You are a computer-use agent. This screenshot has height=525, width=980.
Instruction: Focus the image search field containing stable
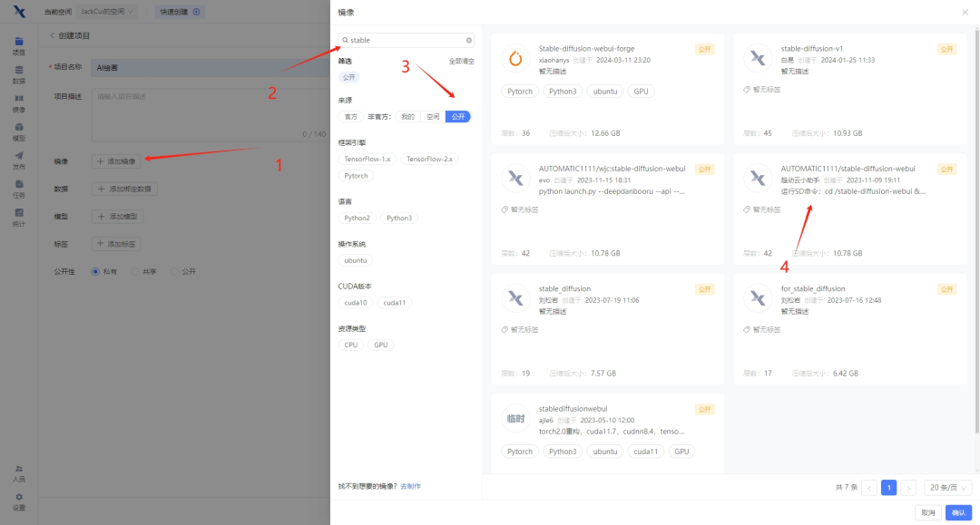407,40
